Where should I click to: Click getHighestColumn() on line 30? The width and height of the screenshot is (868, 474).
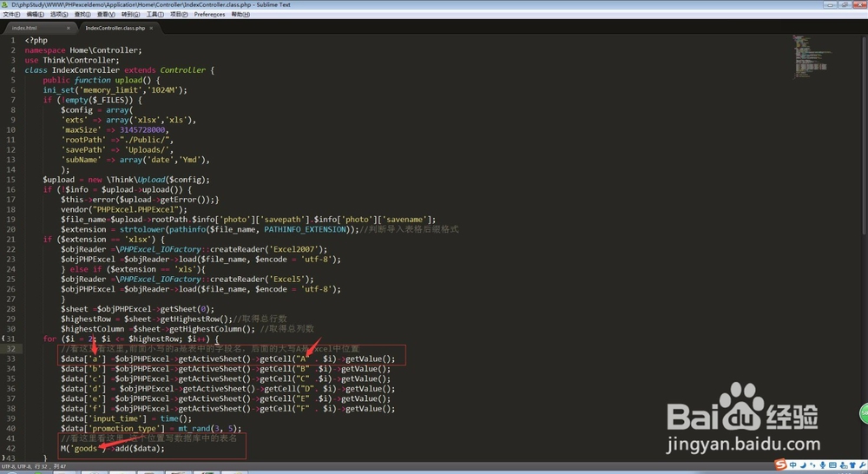(x=212, y=329)
